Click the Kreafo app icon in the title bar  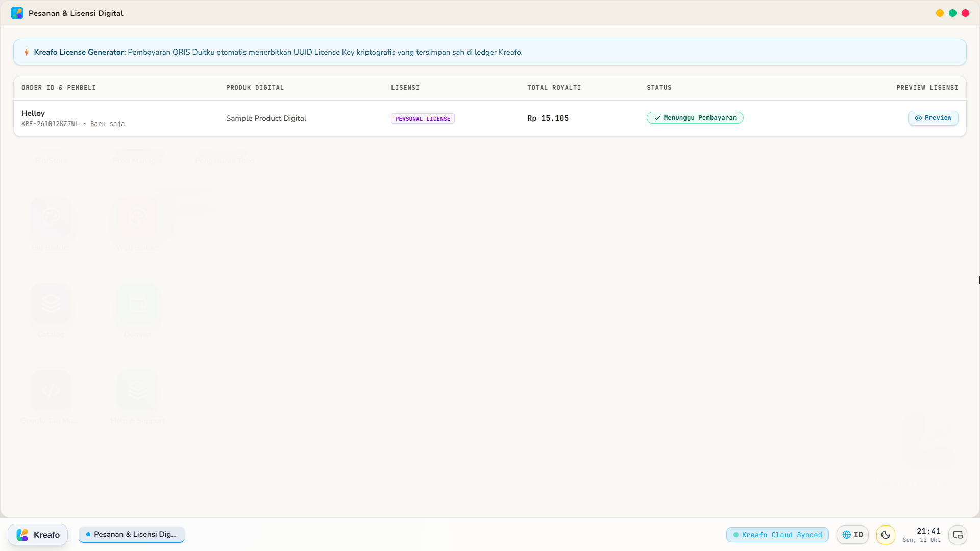(x=17, y=13)
